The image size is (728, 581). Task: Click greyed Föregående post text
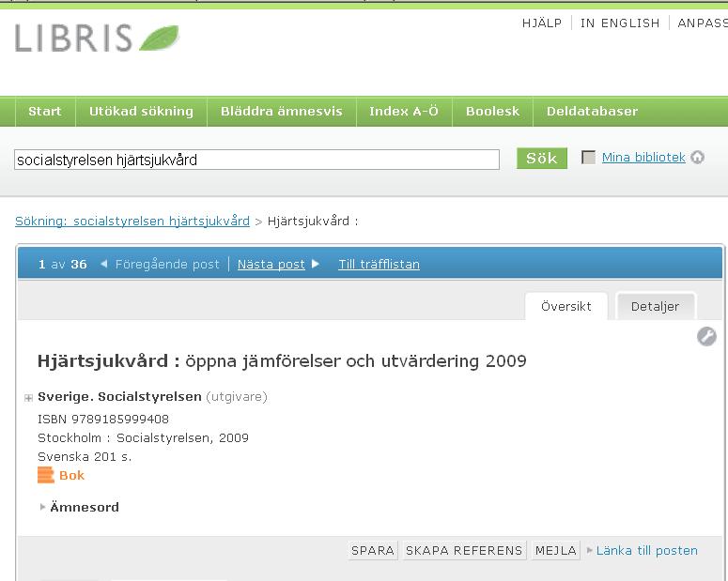click(x=167, y=264)
